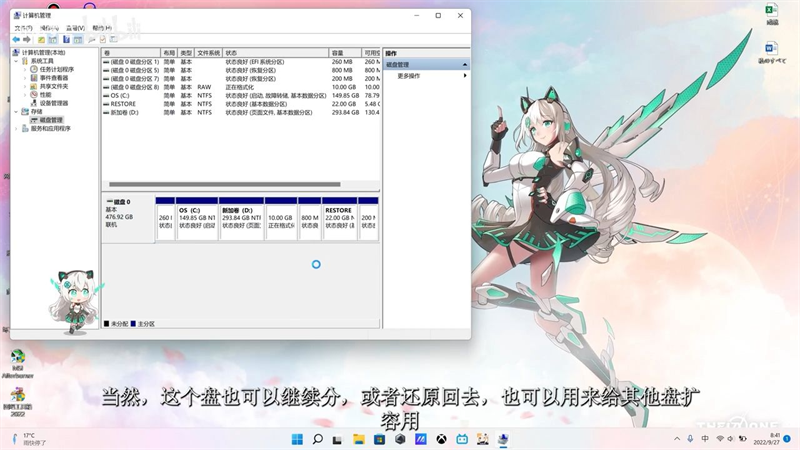This screenshot has width=800, height=450.
Task: Expand the 共享文件夹 node
Action: 25,86
